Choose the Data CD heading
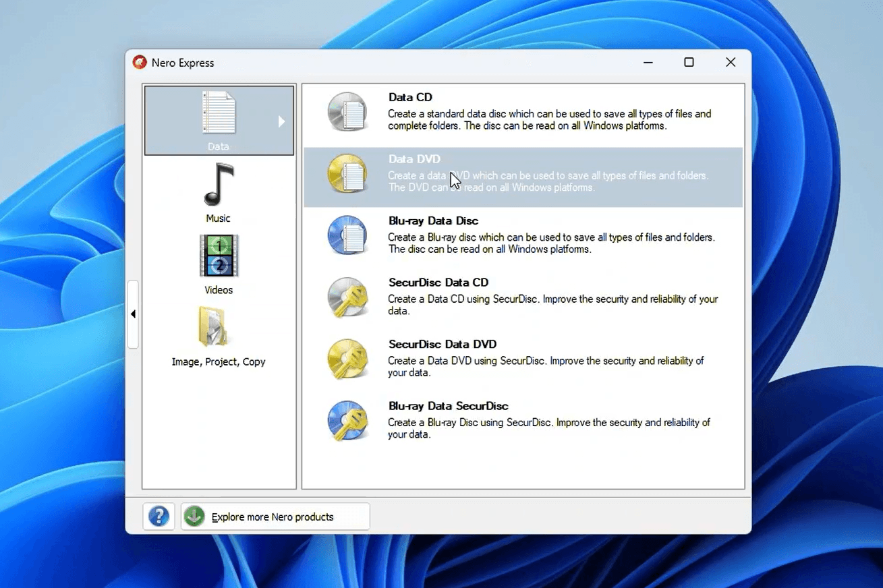Image resolution: width=883 pixels, height=588 pixels. point(410,97)
